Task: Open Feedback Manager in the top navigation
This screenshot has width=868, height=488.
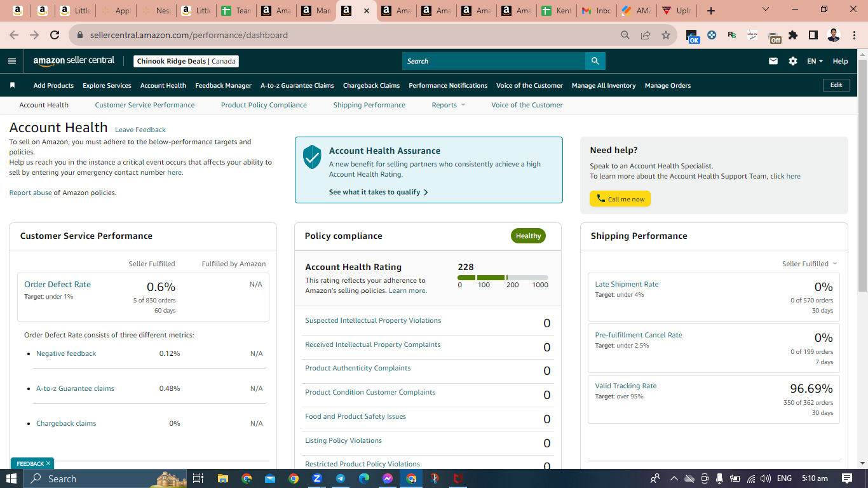Action: pyautogui.click(x=224, y=85)
